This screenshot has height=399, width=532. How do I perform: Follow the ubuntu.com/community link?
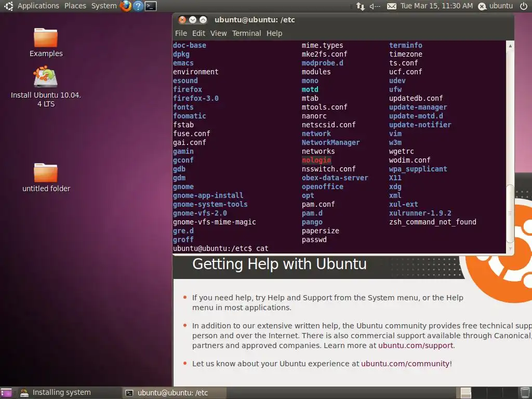pos(405,363)
